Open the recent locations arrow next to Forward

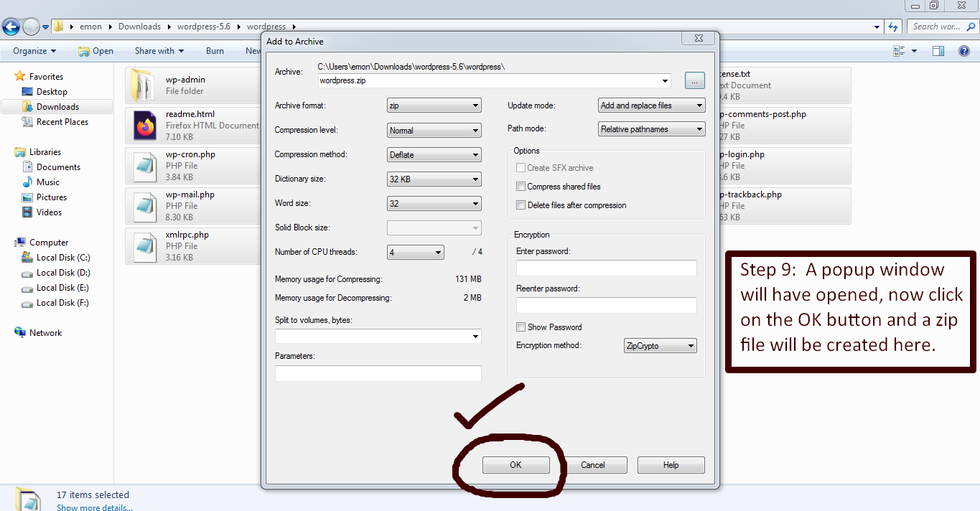tap(45, 27)
